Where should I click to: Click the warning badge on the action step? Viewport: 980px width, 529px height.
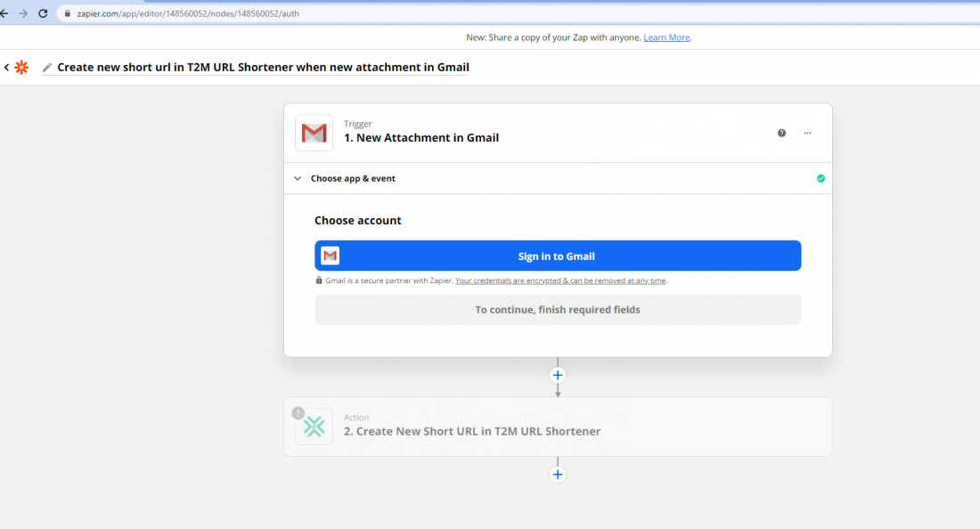pyautogui.click(x=297, y=413)
